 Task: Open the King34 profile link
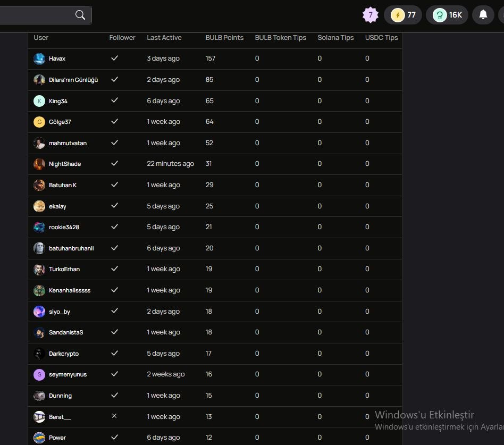[x=58, y=102]
